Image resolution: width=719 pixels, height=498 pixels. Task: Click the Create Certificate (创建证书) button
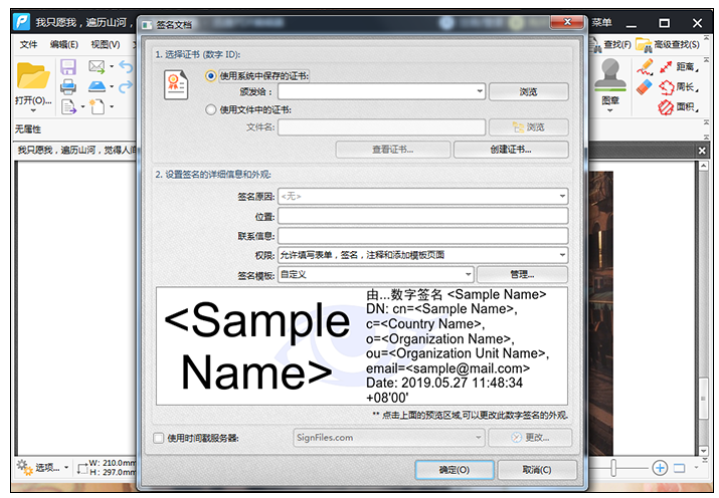tap(511, 149)
